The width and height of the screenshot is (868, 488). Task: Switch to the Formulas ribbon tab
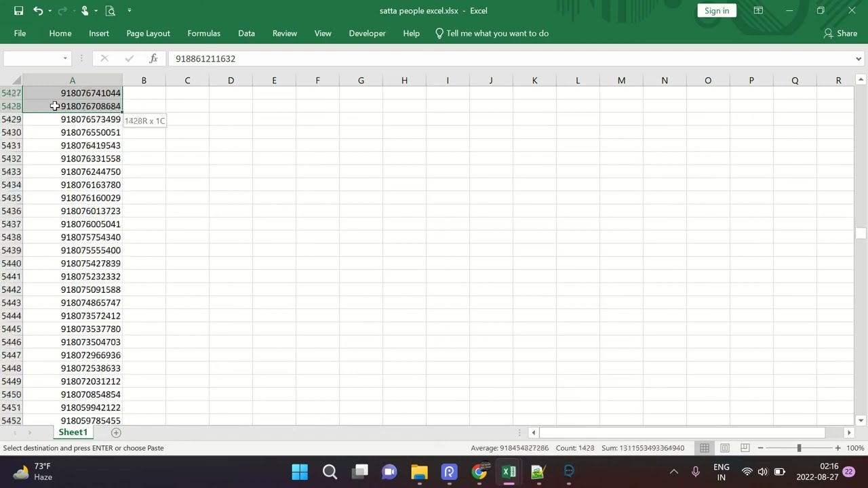(204, 33)
